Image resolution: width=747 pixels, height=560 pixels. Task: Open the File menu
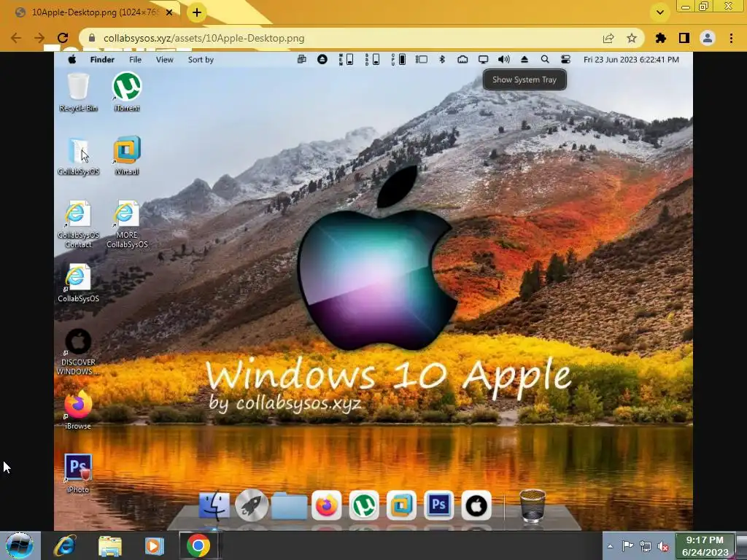135,60
